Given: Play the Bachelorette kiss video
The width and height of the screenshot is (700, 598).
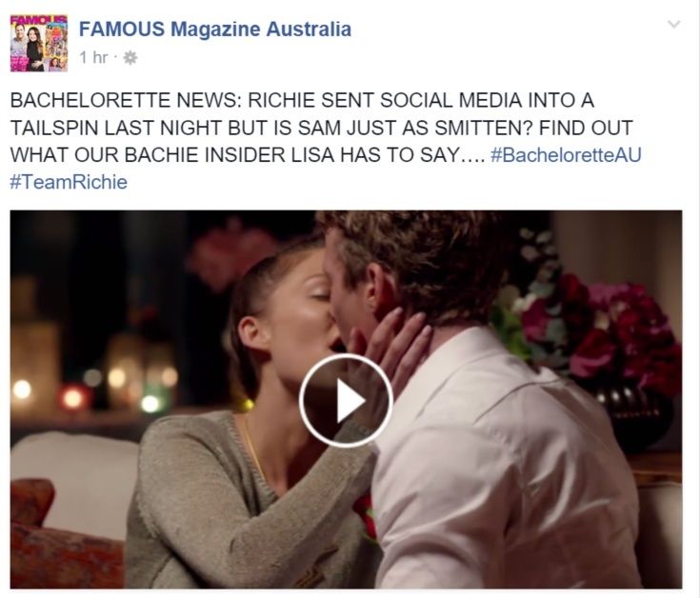Looking at the screenshot, I should (x=346, y=400).
